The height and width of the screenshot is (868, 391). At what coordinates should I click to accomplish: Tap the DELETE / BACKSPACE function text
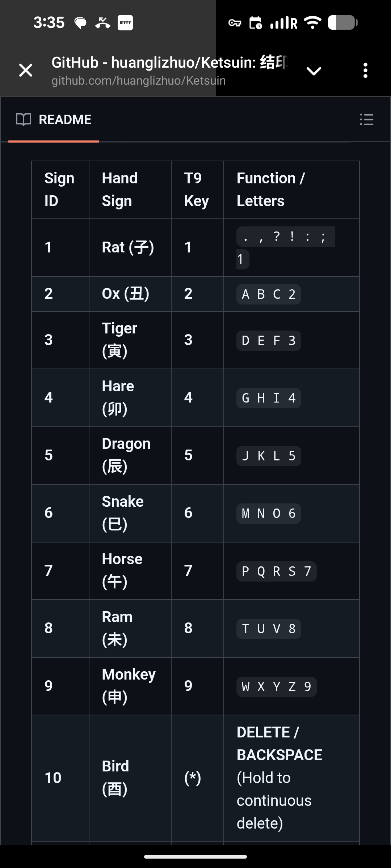click(x=279, y=743)
